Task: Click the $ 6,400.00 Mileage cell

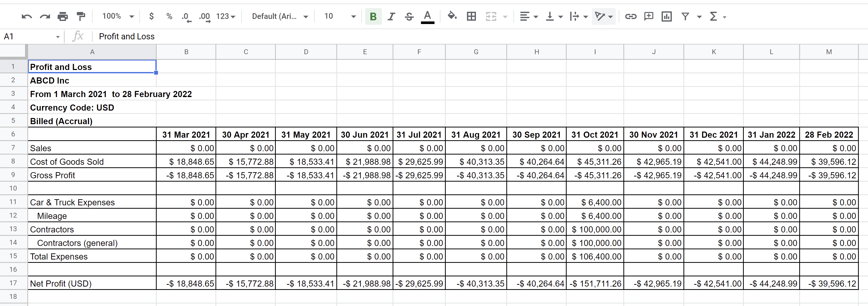Action: click(595, 215)
